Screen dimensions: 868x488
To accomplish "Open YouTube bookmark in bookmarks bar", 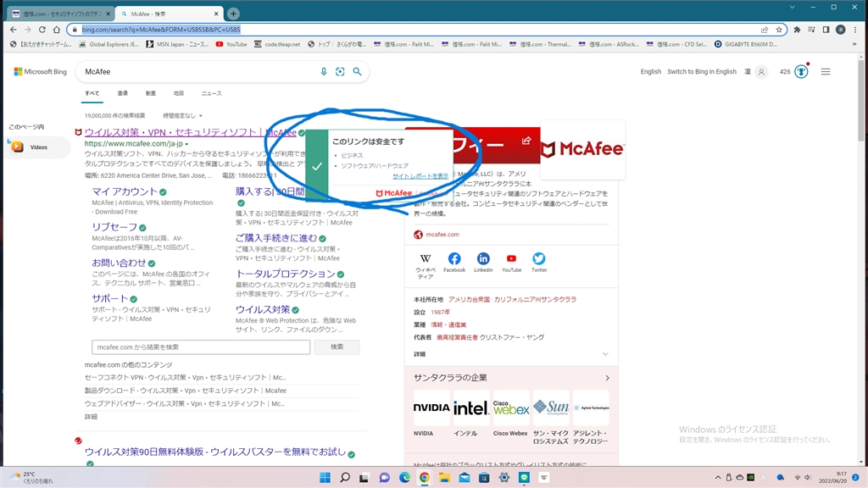I will (x=231, y=44).
